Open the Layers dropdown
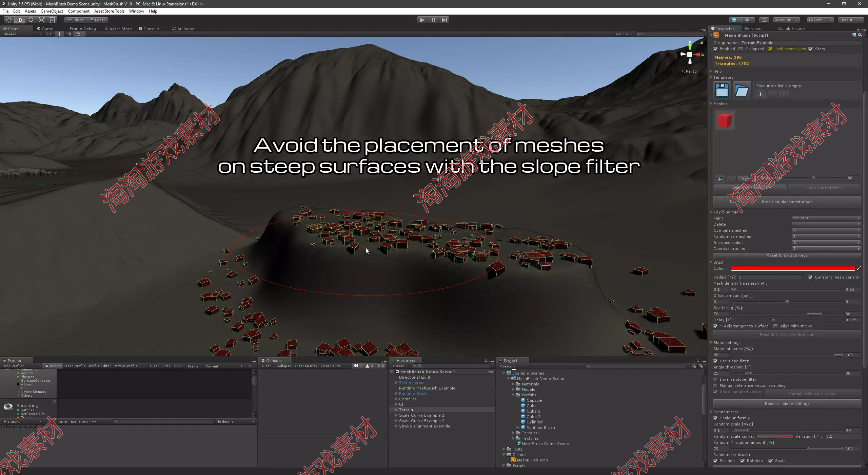The image size is (868, 475). coord(820,20)
